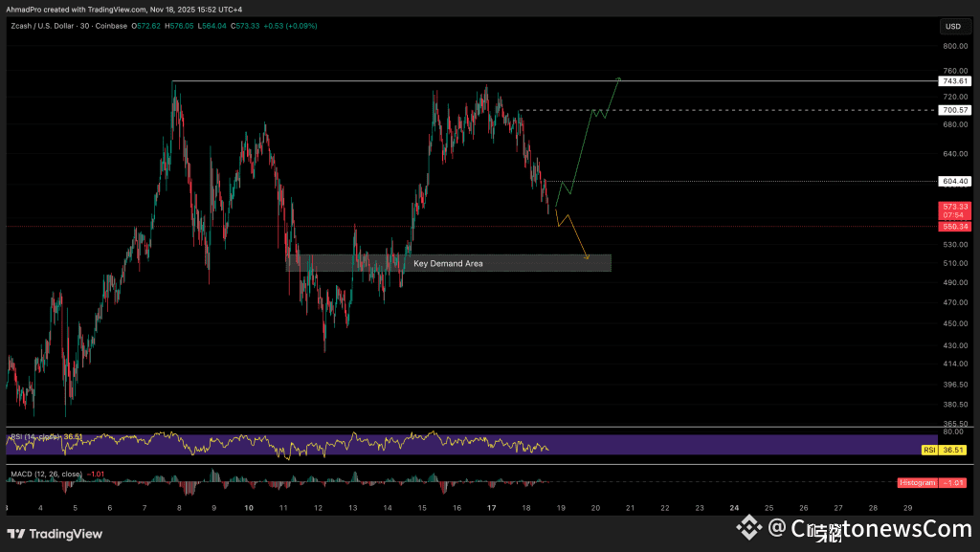Click the 800.00 mark on price scale
The image size is (980, 552).
click(954, 46)
